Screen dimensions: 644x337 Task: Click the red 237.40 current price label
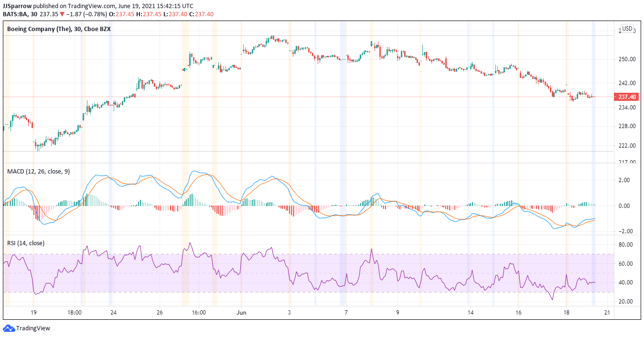point(627,97)
